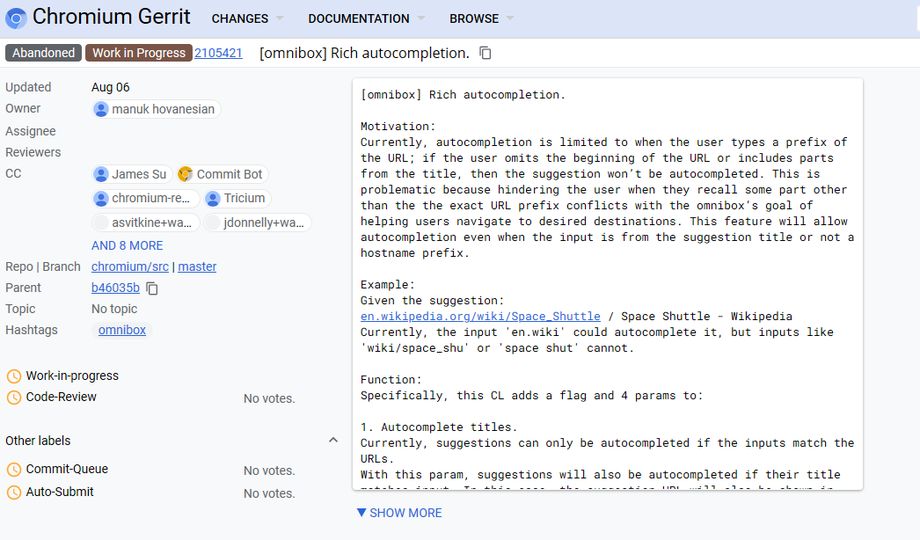Show more CCs via AND 8 MORE
The image size is (920, 540).
point(127,246)
